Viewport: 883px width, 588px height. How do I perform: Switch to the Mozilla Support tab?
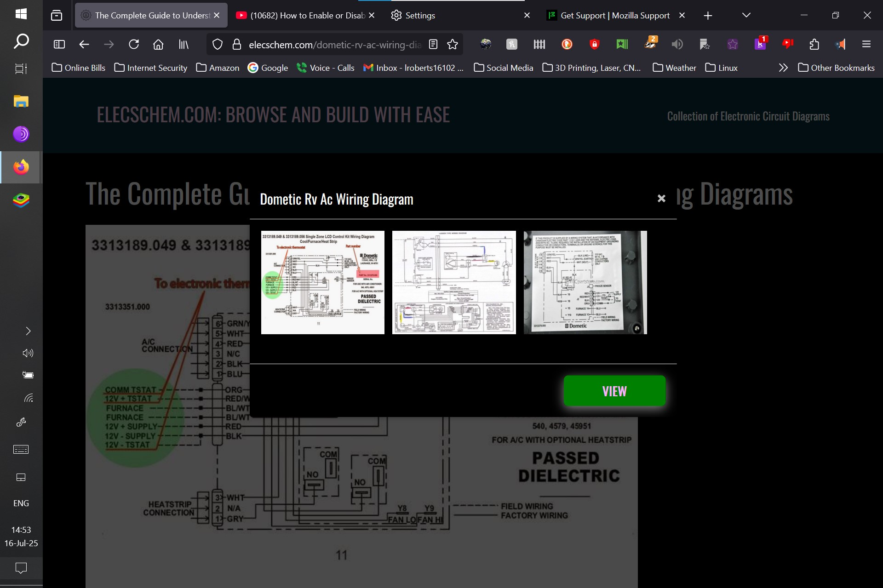(x=614, y=15)
